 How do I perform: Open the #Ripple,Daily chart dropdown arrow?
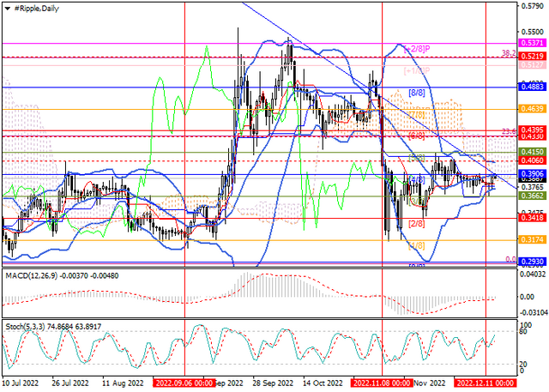pyautogui.click(x=8, y=9)
